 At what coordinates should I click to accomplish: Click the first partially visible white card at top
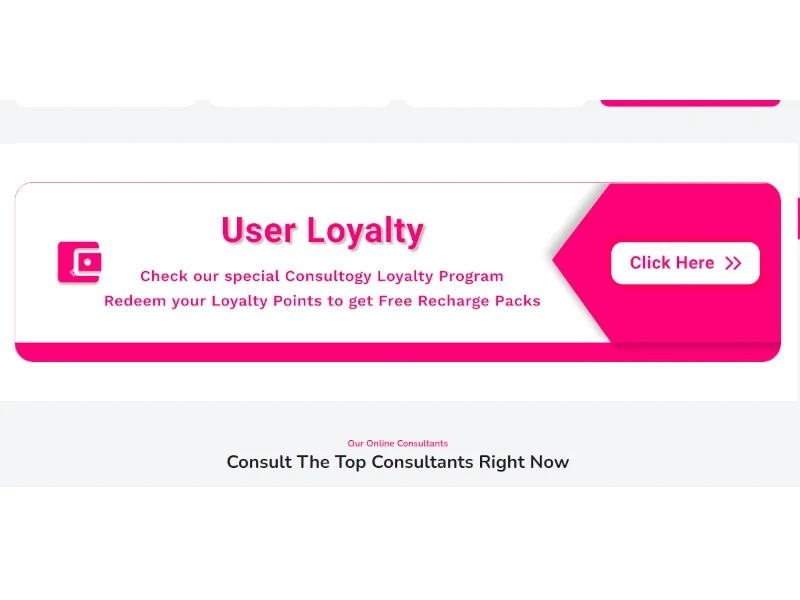click(105, 103)
